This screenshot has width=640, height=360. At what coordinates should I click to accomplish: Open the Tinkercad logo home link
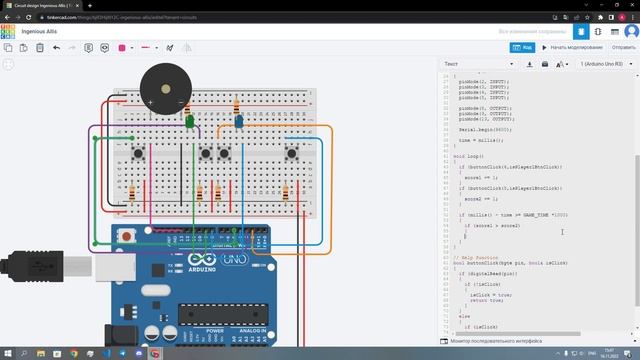click(x=8, y=31)
